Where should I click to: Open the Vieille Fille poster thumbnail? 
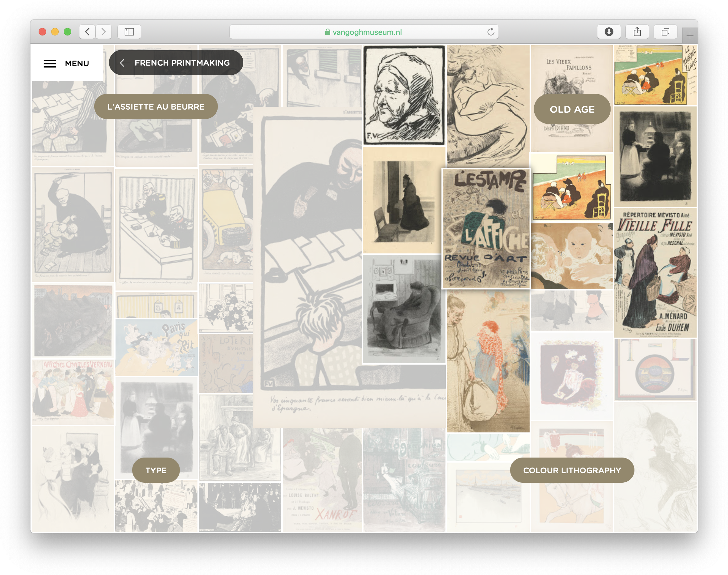[x=655, y=273]
